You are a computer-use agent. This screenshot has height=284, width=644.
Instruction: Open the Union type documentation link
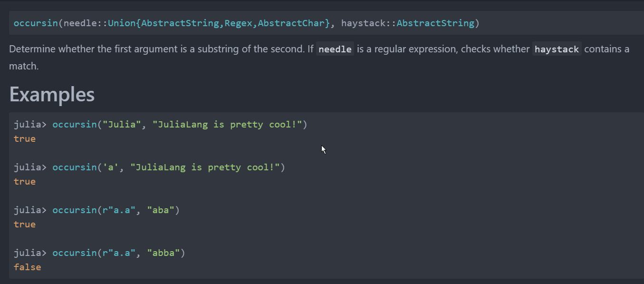[x=123, y=22]
